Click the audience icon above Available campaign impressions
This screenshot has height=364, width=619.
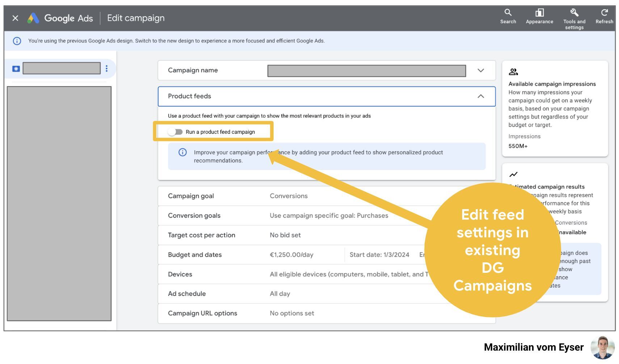pos(513,72)
